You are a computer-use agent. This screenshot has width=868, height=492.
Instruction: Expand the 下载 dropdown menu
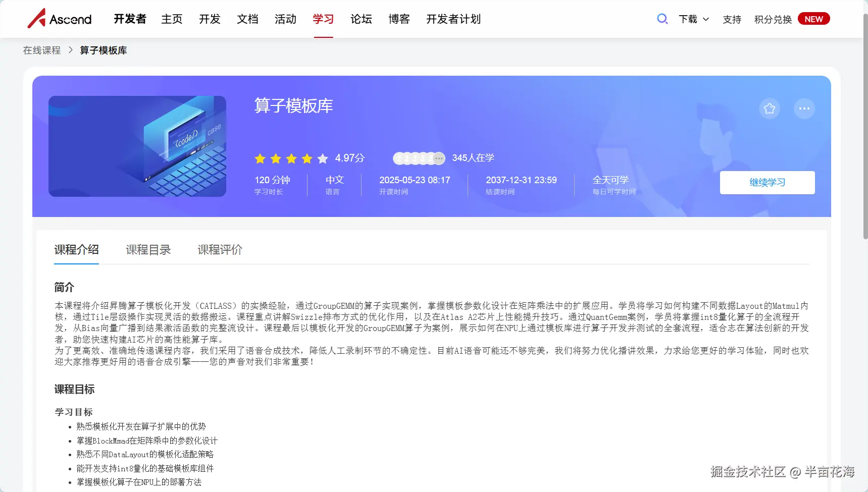pyautogui.click(x=694, y=19)
